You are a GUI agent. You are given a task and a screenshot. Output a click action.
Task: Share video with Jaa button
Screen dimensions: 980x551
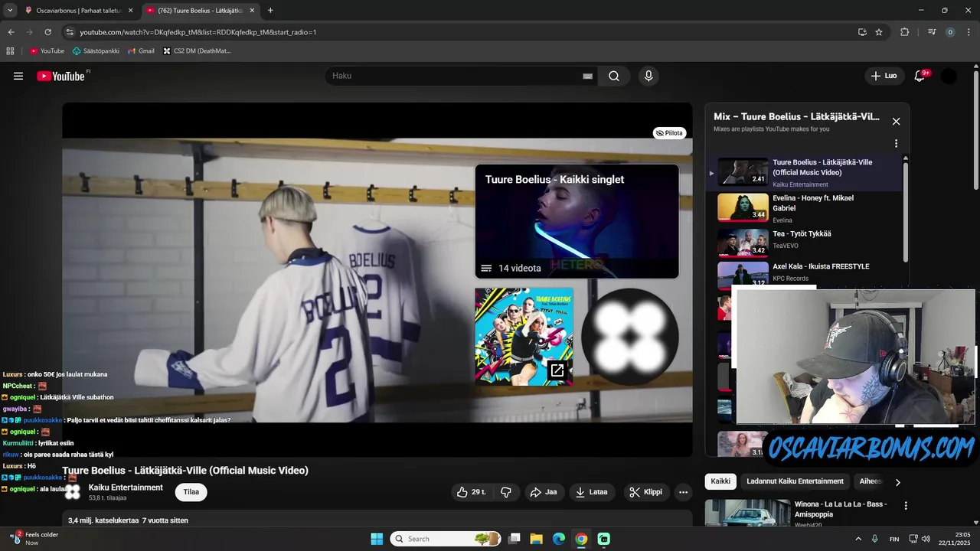(x=544, y=492)
